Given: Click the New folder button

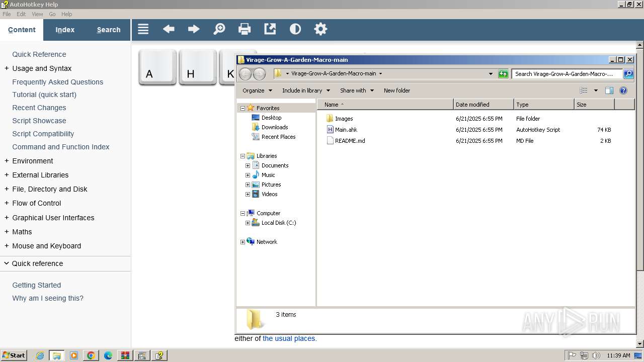Looking at the screenshot, I should pyautogui.click(x=397, y=90).
